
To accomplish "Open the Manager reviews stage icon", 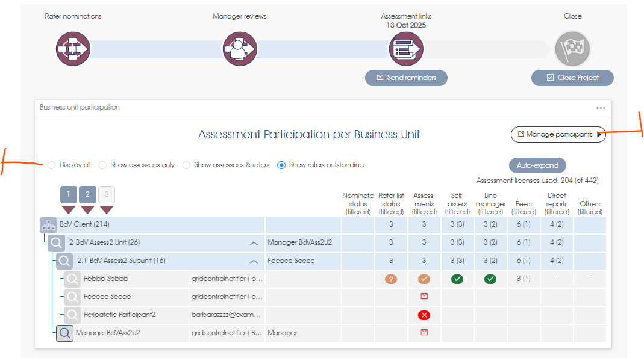I will tap(240, 49).
